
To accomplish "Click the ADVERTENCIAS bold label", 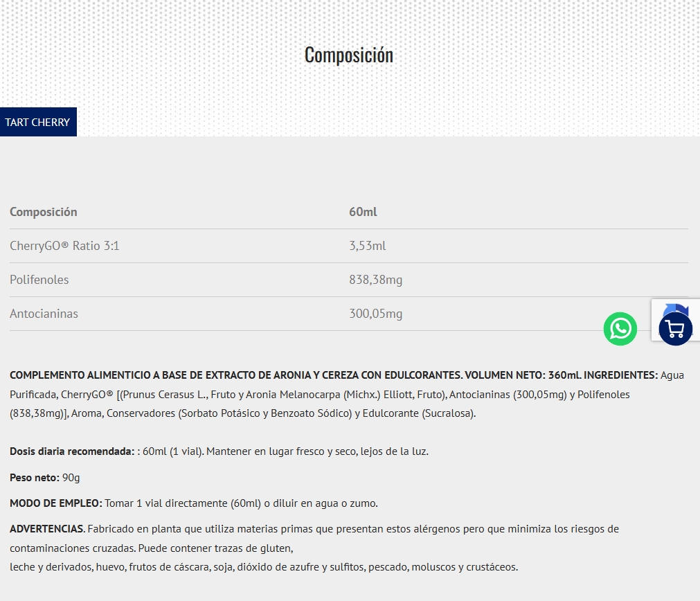I will [47, 529].
